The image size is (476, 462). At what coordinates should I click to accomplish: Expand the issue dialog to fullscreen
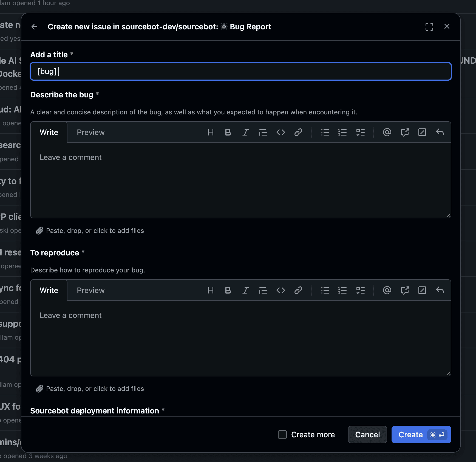point(429,27)
